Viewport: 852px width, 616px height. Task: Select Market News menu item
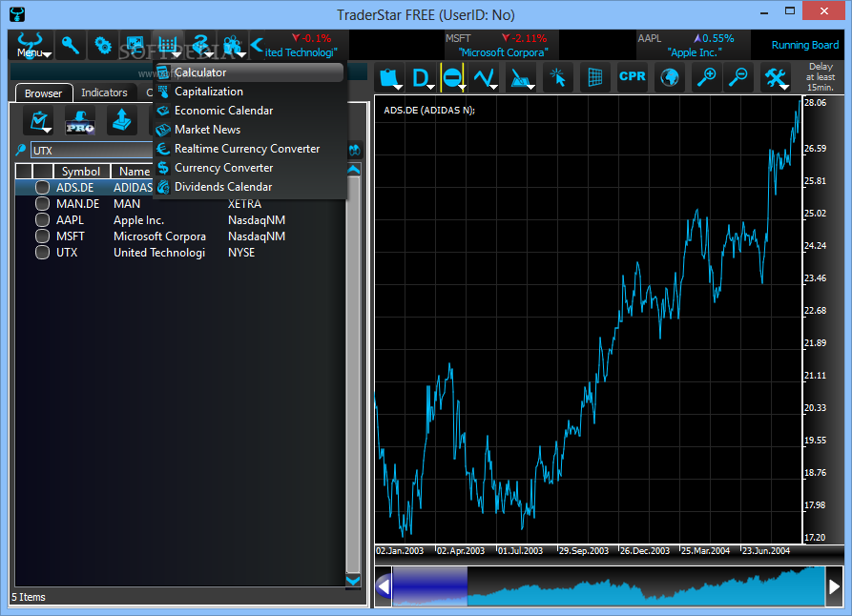coord(250,130)
